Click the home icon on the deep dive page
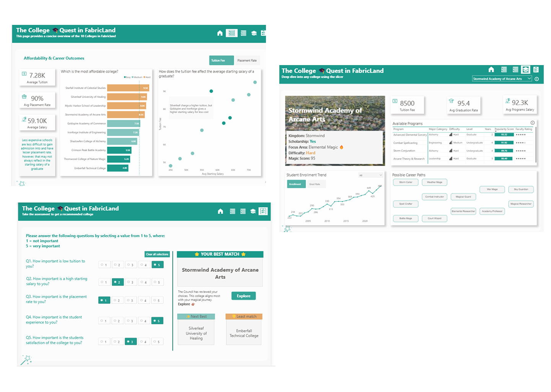This screenshot has height=392, width=551. (x=491, y=70)
